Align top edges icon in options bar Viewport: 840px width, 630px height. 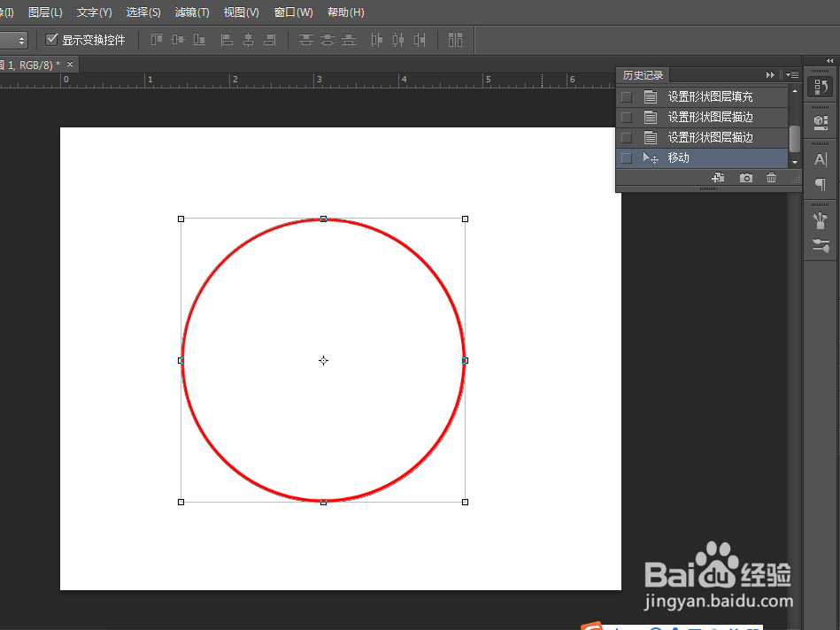(x=157, y=40)
